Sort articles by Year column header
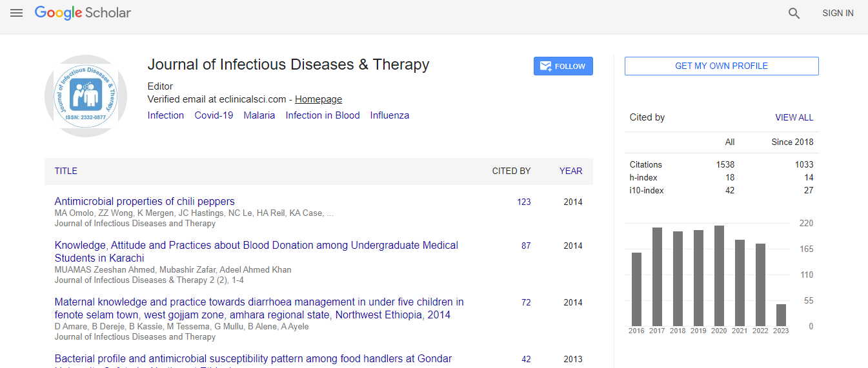 tap(570, 171)
